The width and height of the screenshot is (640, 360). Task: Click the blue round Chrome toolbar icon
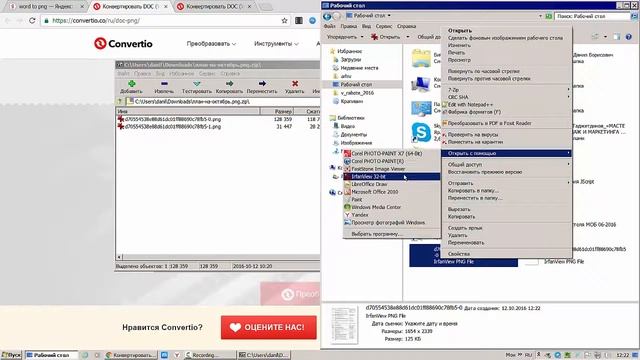[312, 20]
